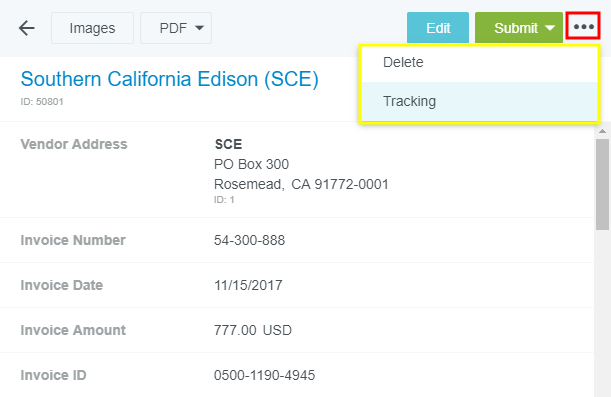
Task: Click the Vendor Address field label
Action: point(74,144)
